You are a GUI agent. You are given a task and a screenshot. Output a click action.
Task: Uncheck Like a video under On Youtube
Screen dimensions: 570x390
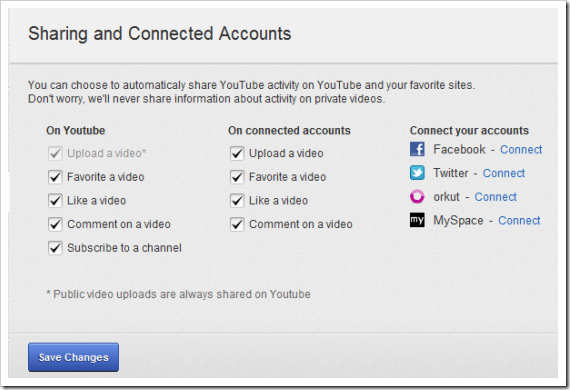tap(55, 201)
